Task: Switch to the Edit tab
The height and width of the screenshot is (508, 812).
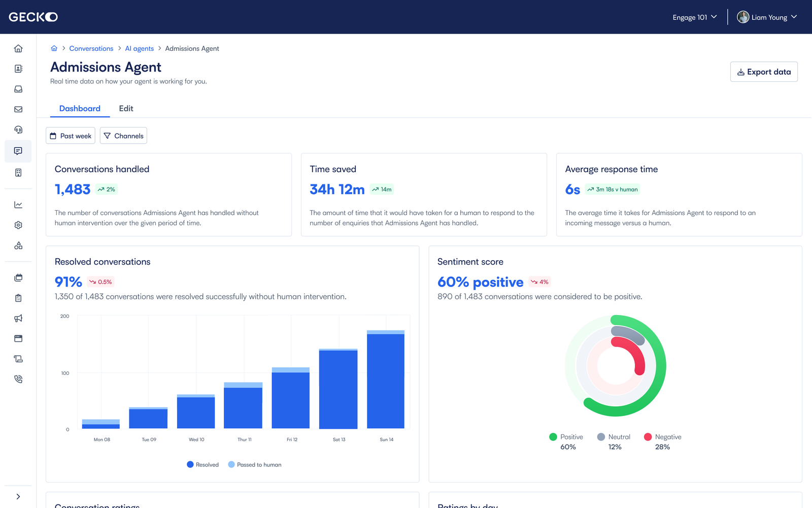Action: point(126,108)
